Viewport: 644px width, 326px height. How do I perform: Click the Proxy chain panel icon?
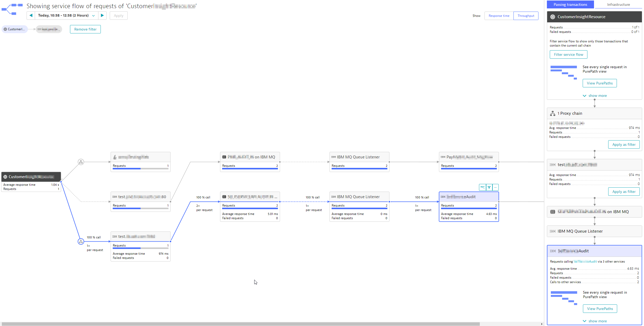coord(553,113)
